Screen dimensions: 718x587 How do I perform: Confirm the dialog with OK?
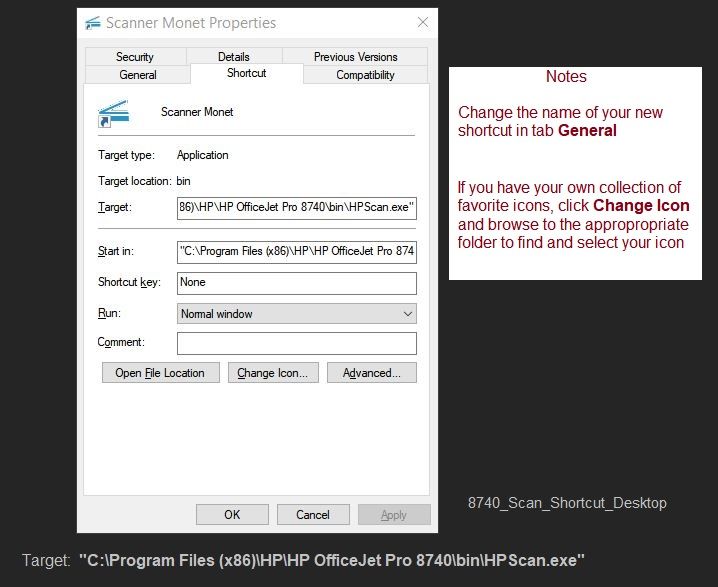232,515
